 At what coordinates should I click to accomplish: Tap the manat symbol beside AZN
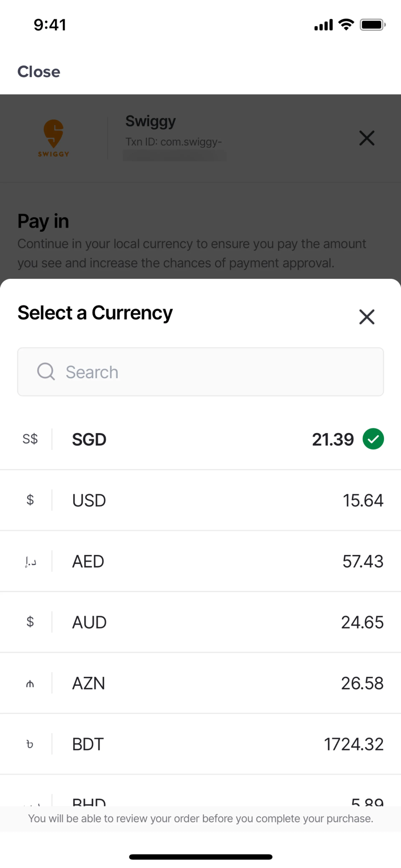[x=30, y=683]
